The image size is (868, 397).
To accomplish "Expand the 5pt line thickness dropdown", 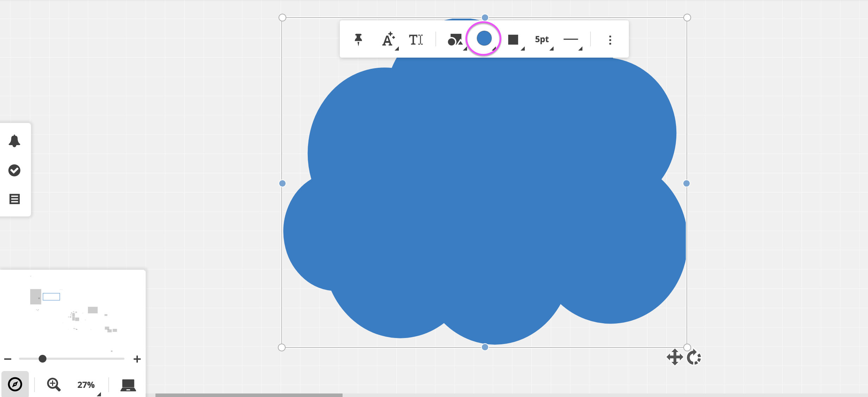I will [x=543, y=40].
